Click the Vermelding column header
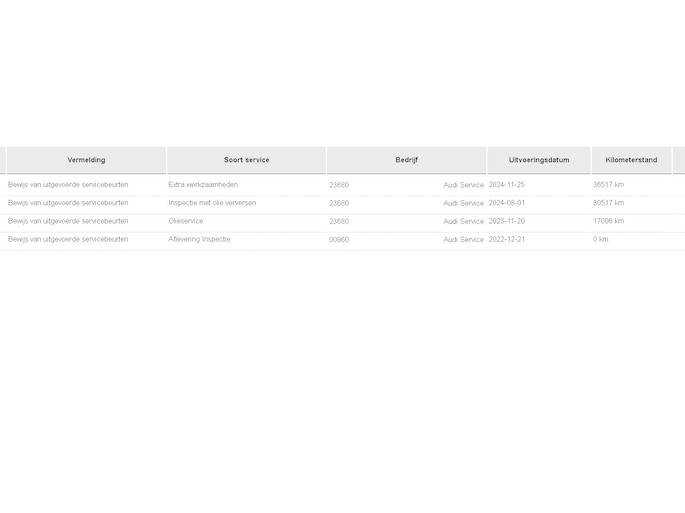 [x=86, y=160]
